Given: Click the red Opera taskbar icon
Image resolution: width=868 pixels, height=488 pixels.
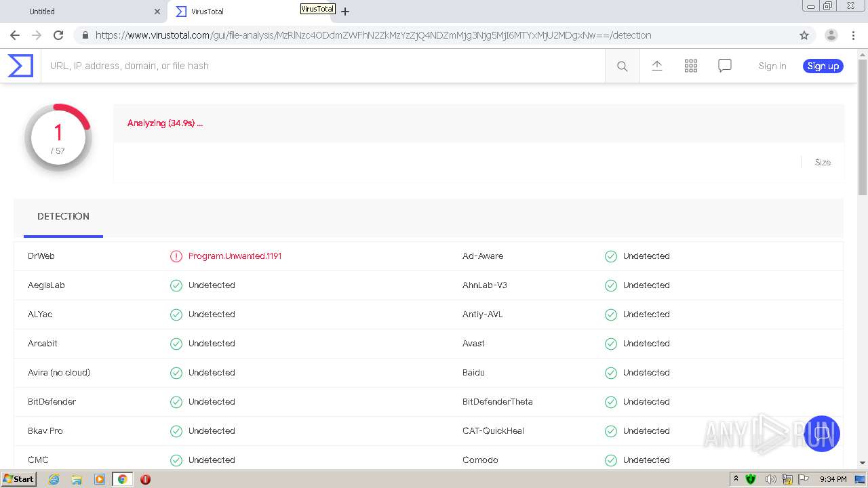Looking at the screenshot, I should pyautogui.click(x=145, y=479).
